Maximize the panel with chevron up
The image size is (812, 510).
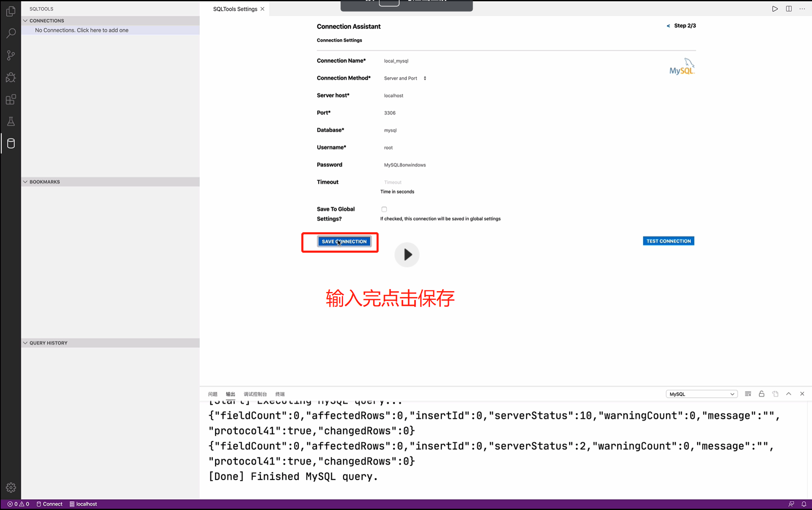click(789, 394)
